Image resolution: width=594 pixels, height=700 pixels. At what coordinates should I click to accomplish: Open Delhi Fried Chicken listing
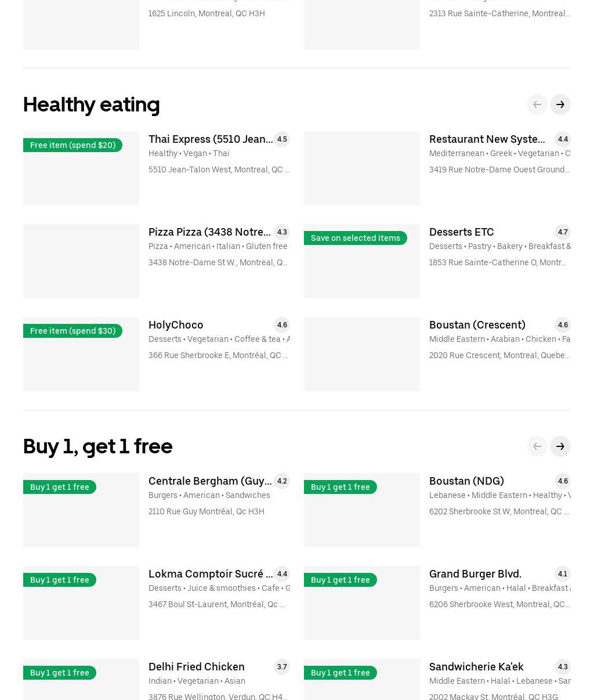pyautogui.click(x=196, y=667)
